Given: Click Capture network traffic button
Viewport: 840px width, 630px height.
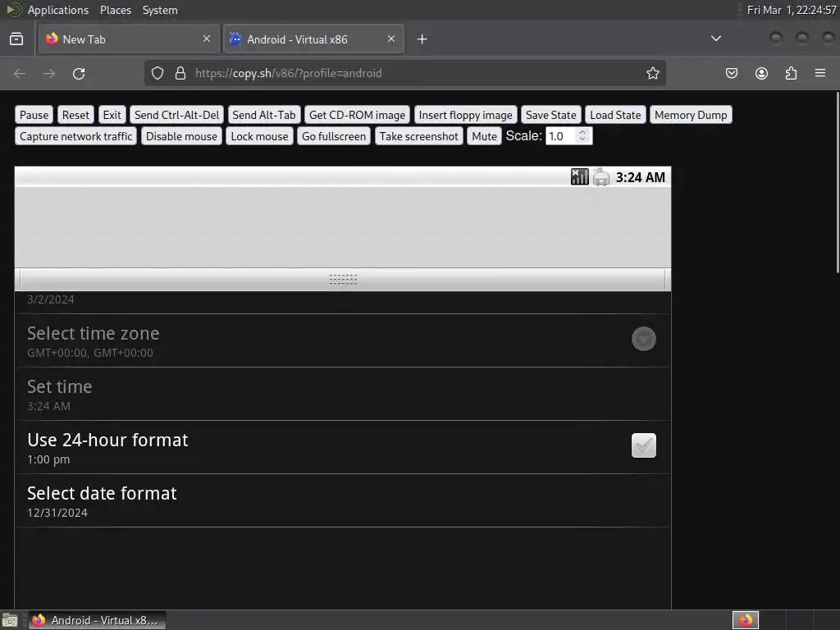Looking at the screenshot, I should (x=76, y=136).
